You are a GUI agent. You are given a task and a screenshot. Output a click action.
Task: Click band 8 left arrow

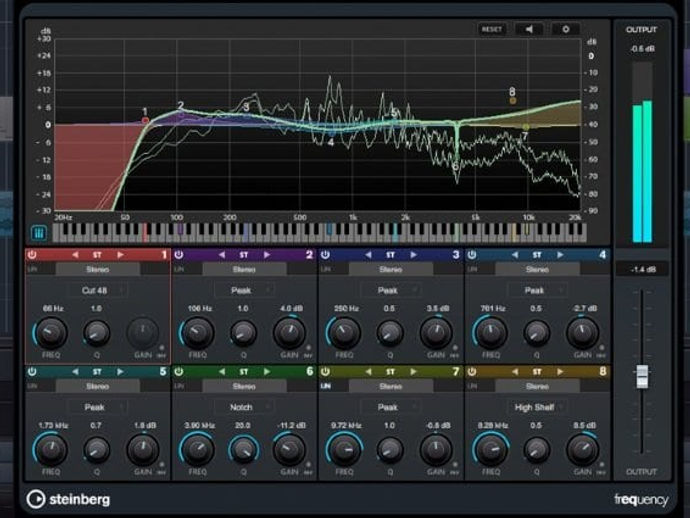pos(515,371)
